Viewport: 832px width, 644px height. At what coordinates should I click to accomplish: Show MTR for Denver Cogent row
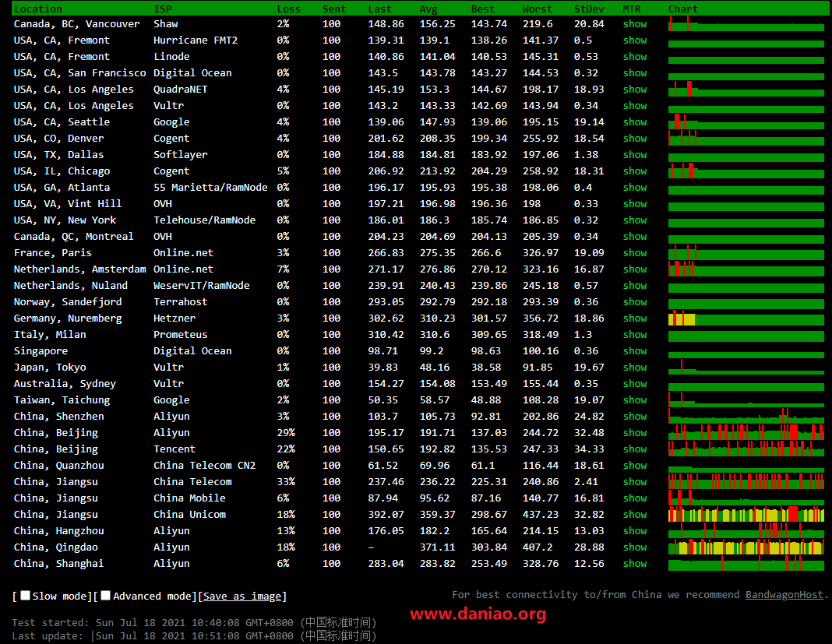(x=635, y=139)
